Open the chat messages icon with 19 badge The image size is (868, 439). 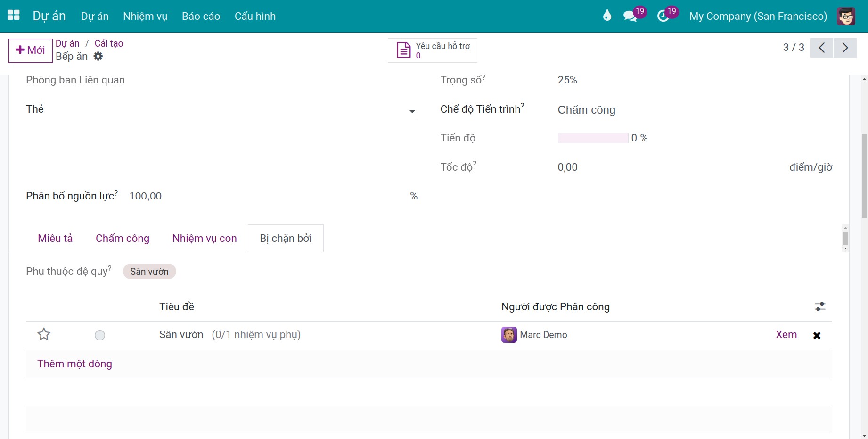630,16
